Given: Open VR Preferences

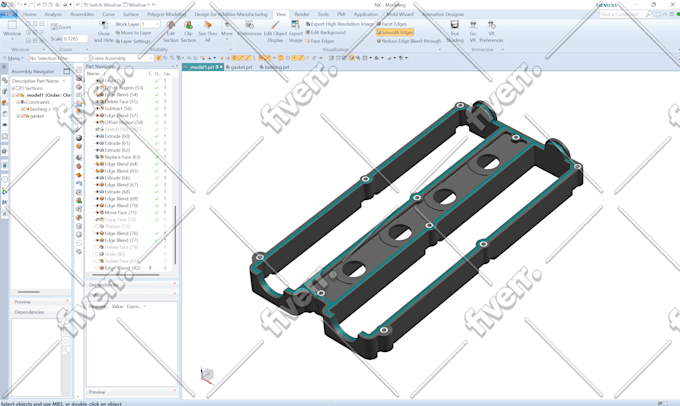Looking at the screenshot, I should pos(491,31).
